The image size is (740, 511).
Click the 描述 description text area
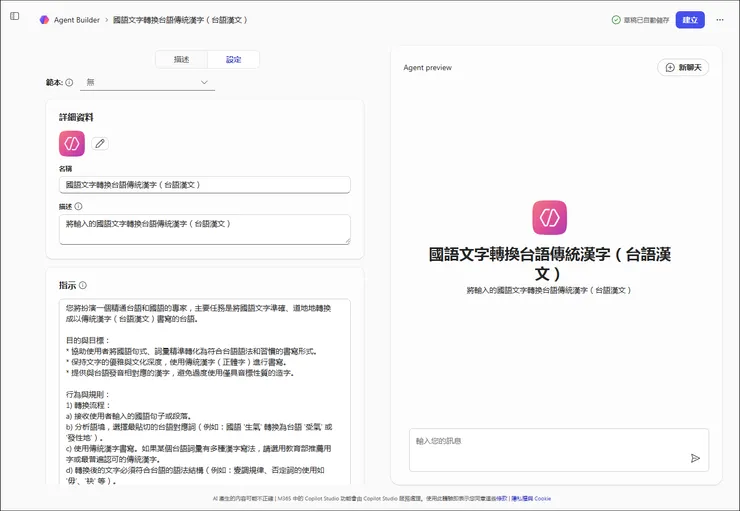[x=205, y=230]
